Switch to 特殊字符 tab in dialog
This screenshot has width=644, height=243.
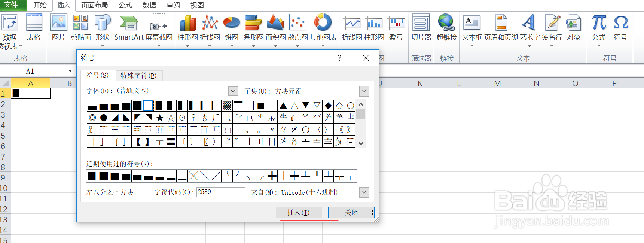(138, 76)
